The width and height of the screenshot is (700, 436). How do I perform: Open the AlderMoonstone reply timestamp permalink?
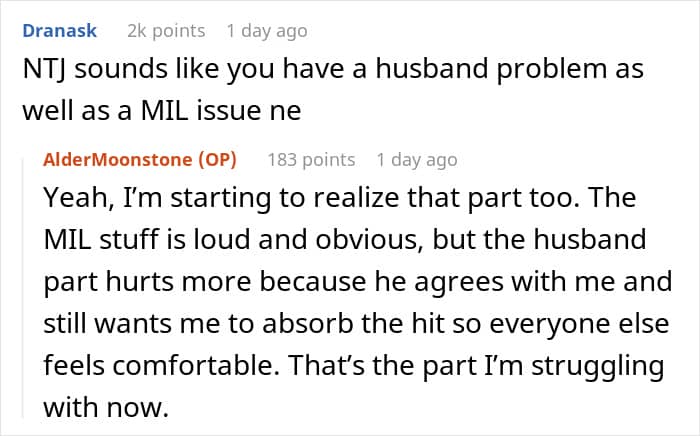(x=417, y=159)
